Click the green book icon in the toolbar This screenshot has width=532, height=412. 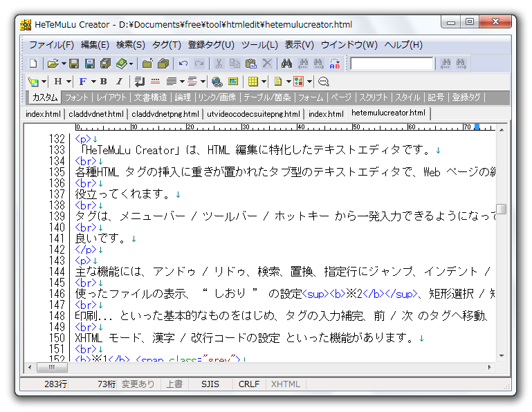point(122,64)
